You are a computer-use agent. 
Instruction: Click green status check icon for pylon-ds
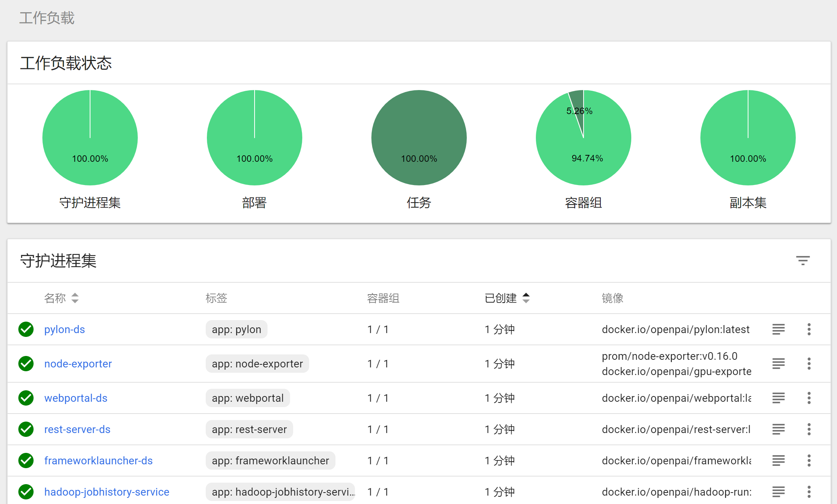[26, 329]
